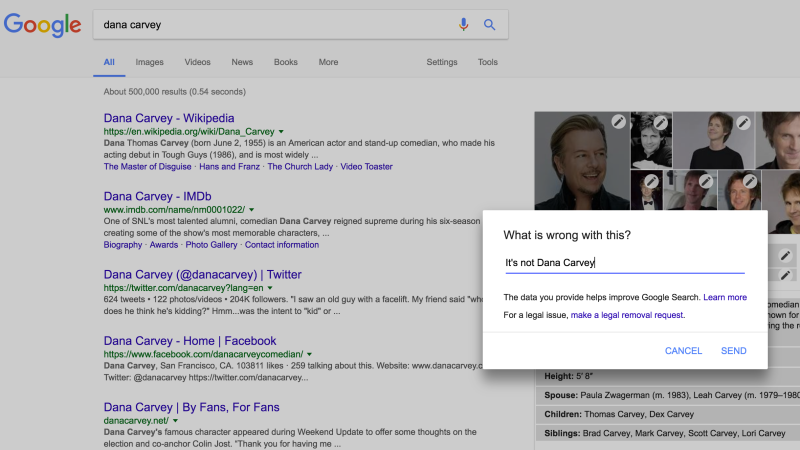
Task: Click the Hans and Franz sitelink
Action: point(229,166)
